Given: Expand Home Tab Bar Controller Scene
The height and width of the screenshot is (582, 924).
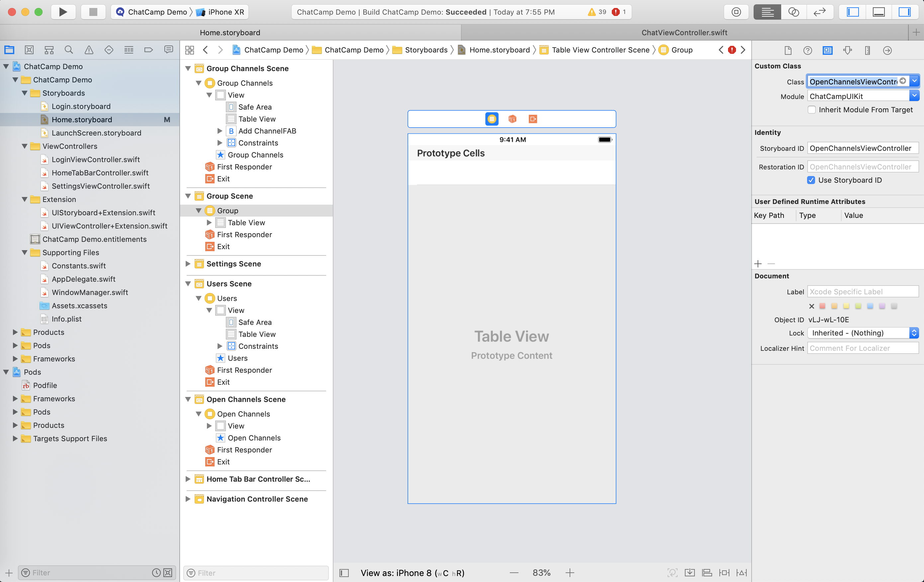Looking at the screenshot, I should 188,479.
